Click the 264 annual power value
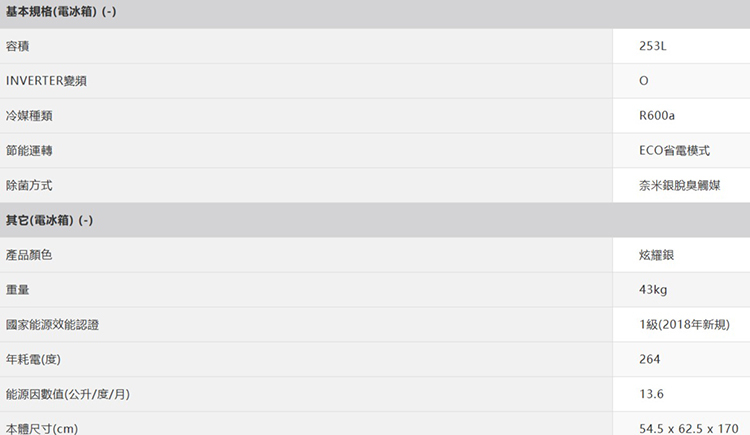 [x=650, y=359]
